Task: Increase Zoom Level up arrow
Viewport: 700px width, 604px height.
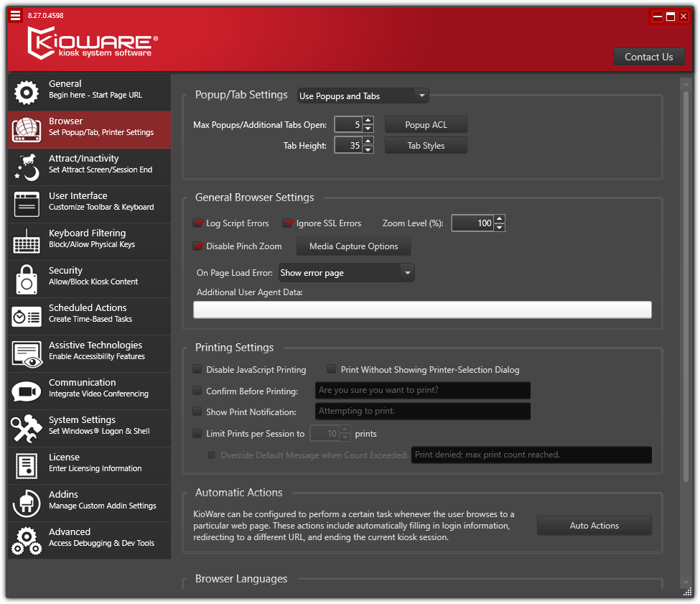Action: tap(500, 219)
